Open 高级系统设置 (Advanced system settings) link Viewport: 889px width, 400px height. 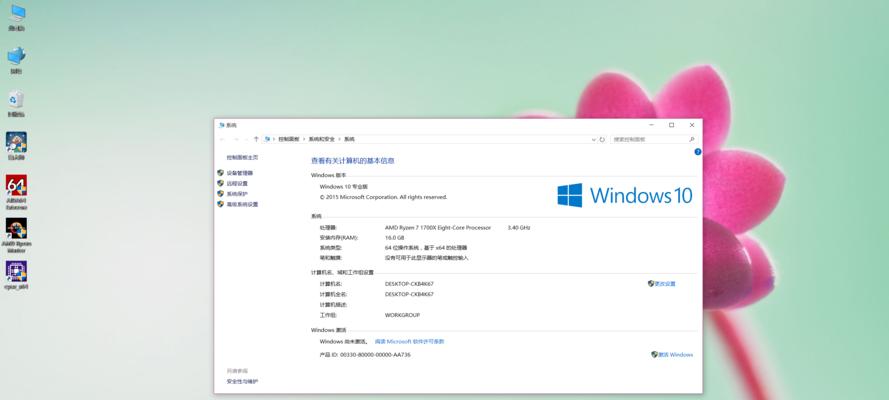[242, 205]
